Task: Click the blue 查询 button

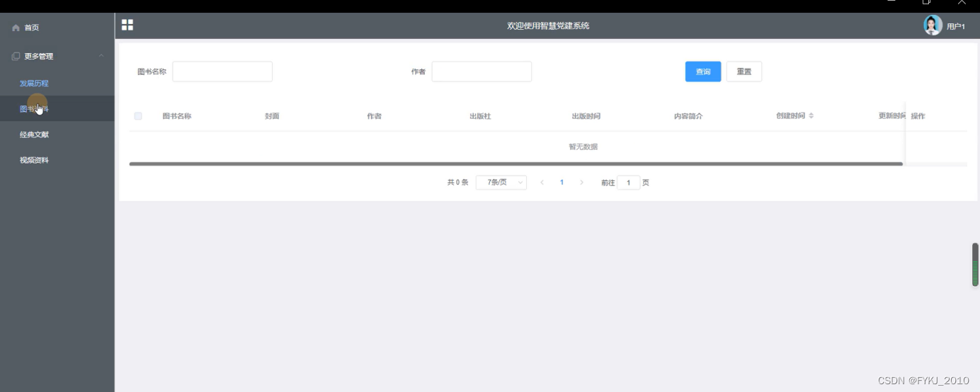Action: click(x=703, y=71)
